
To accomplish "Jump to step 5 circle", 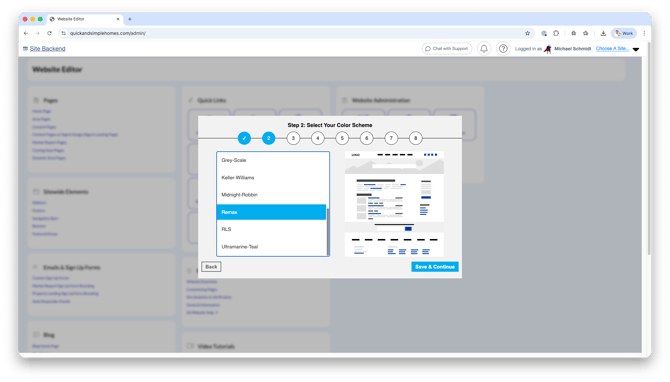I will point(342,138).
